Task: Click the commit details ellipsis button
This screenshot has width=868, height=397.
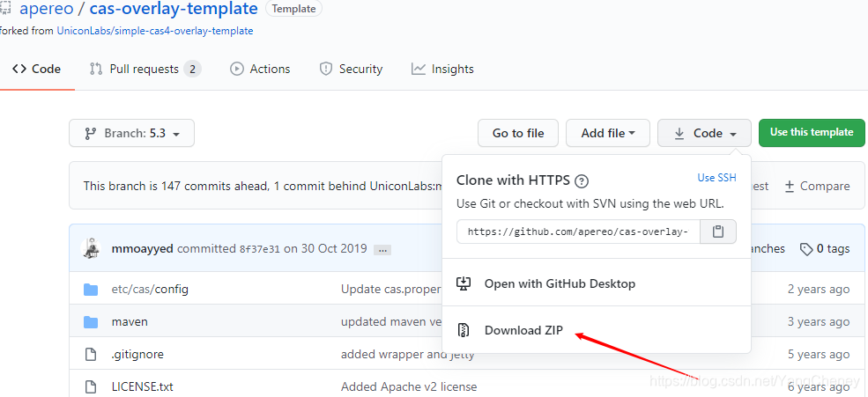Action: [x=382, y=250]
